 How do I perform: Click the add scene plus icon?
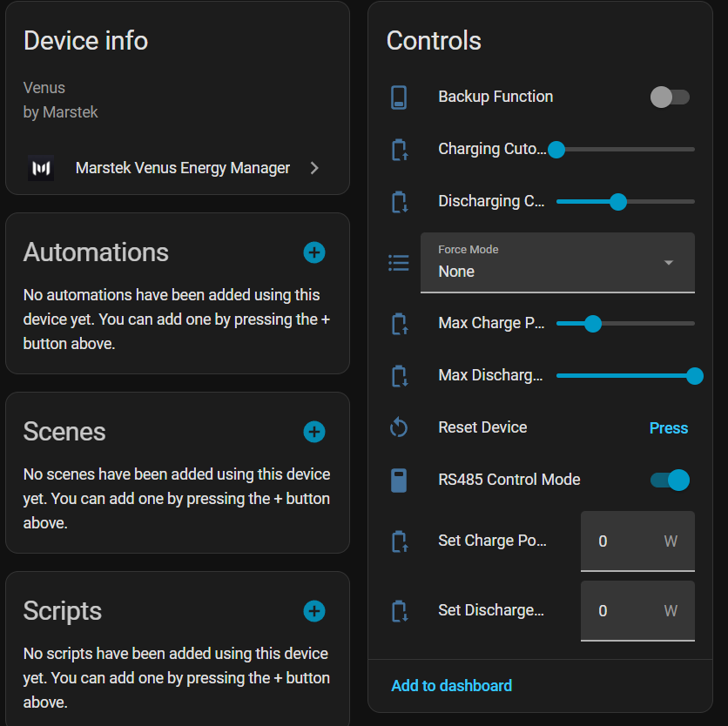(x=314, y=432)
